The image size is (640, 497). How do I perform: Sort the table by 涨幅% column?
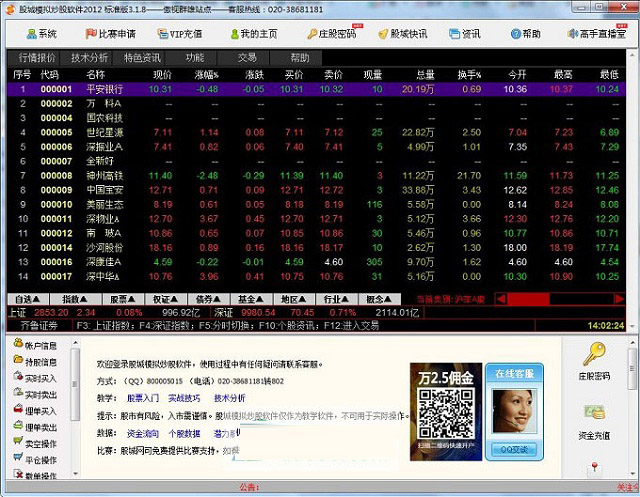point(207,74)
